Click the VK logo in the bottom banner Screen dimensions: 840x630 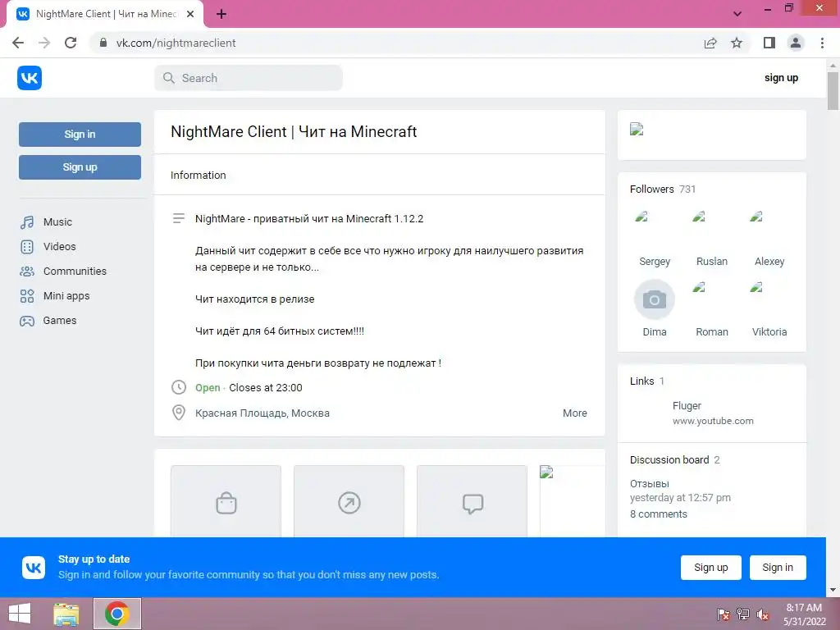tap(34, 568)
